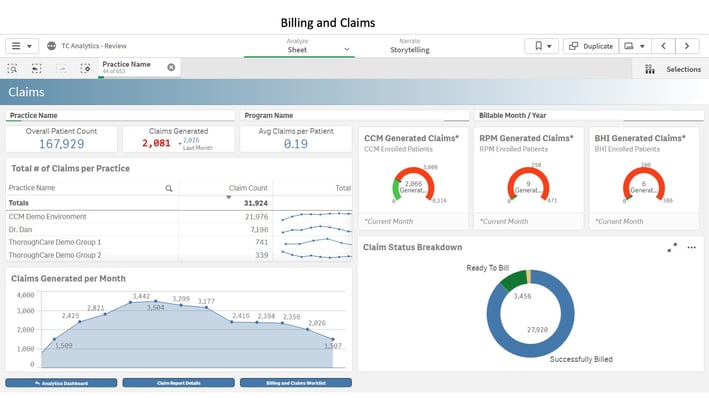
Task: Click the step forward selection icon
Action: point(61,68)
